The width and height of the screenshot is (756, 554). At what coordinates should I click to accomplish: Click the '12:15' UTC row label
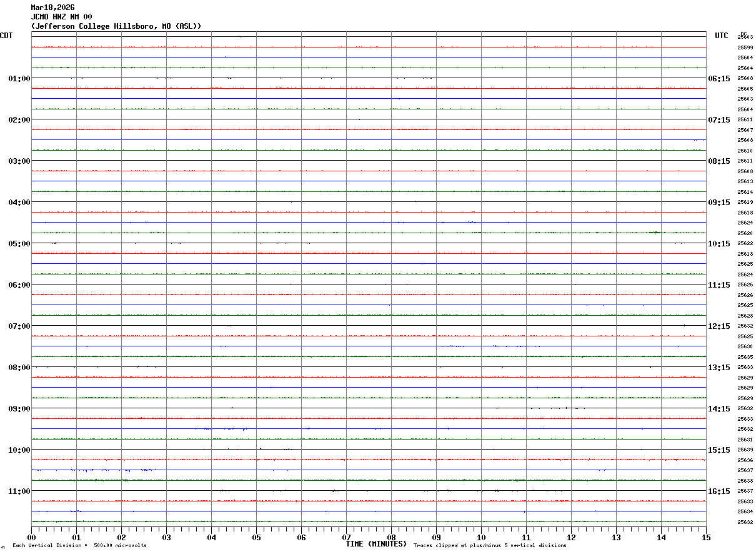point(719,326)
